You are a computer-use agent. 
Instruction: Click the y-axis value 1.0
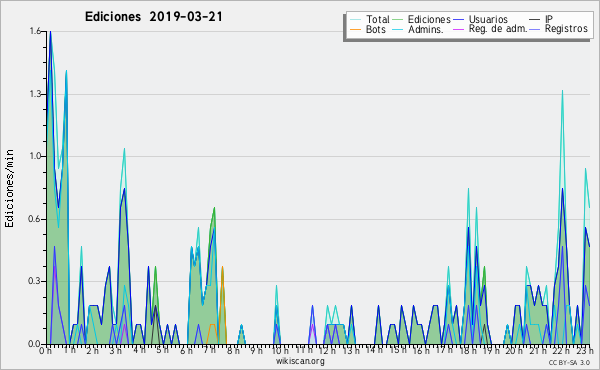click(36, 156)
